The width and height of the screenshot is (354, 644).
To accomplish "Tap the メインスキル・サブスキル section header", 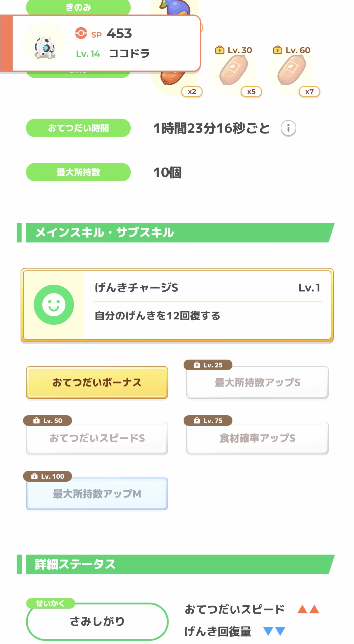I will click(176, 233).
